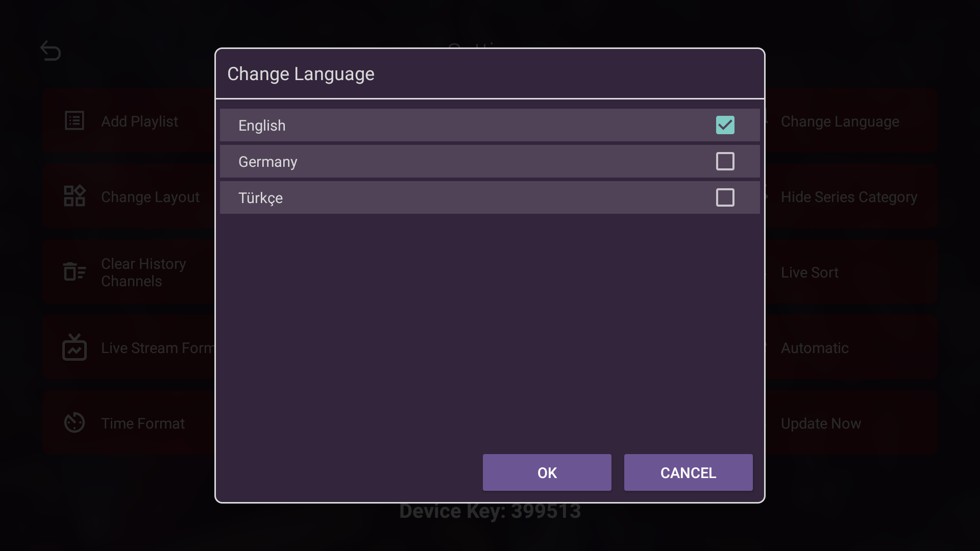Click the Device Key text
This screenshot has width=980, height=551.
pos(490,511)
